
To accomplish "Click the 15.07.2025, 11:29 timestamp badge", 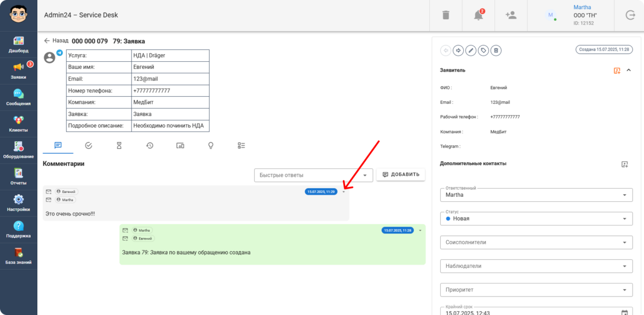I will (321, 191).
